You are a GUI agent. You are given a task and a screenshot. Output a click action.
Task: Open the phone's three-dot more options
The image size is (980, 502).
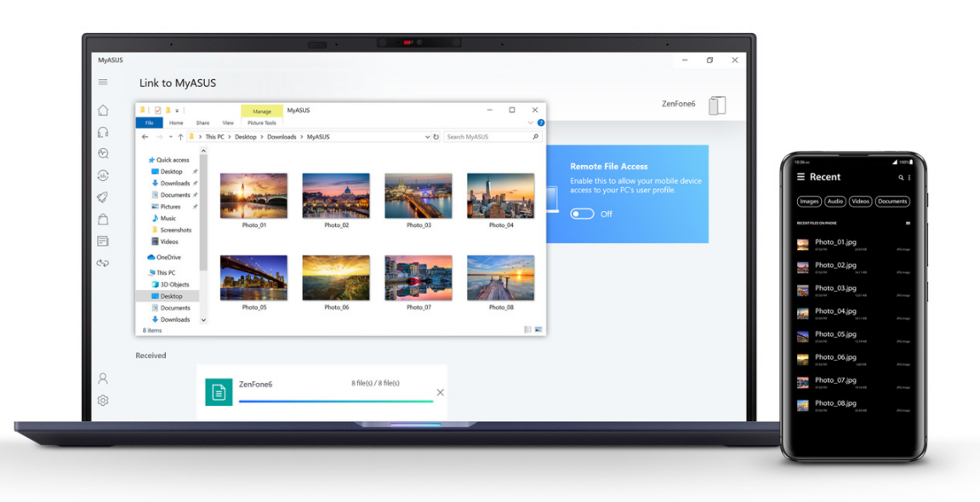(909, 178)
